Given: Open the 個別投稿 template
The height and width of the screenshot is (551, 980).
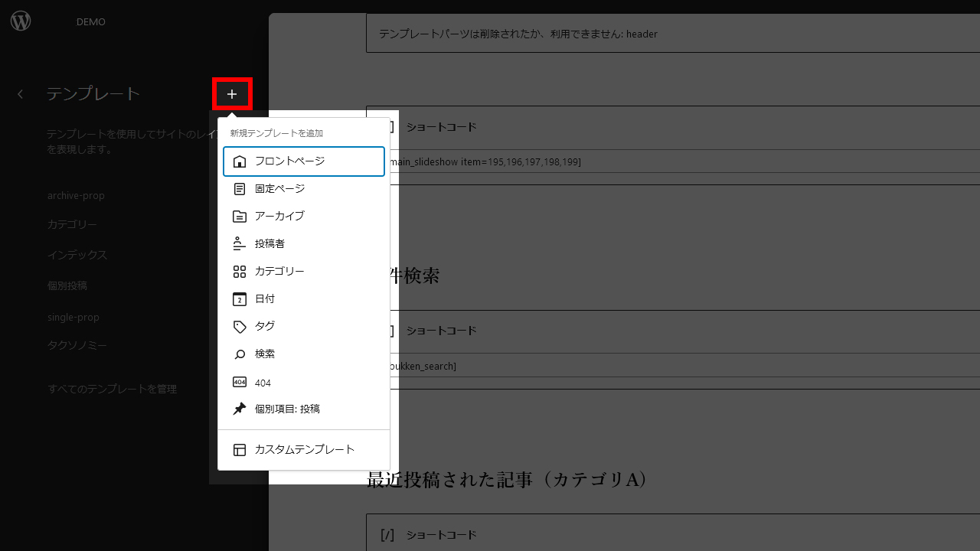Looking at the screenshot, I should coord(67,285).
